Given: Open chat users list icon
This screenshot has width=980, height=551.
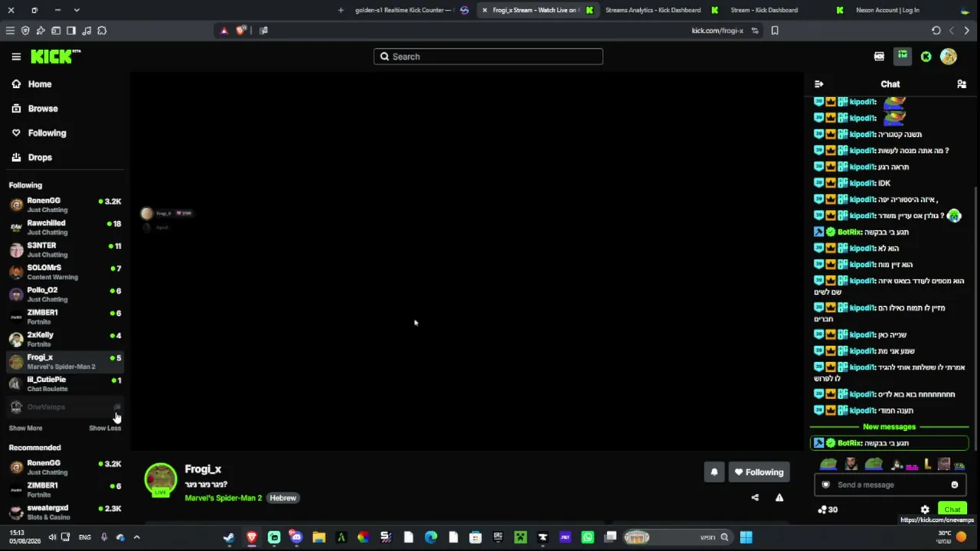Looking at the screenshot, I should [962, 84].
